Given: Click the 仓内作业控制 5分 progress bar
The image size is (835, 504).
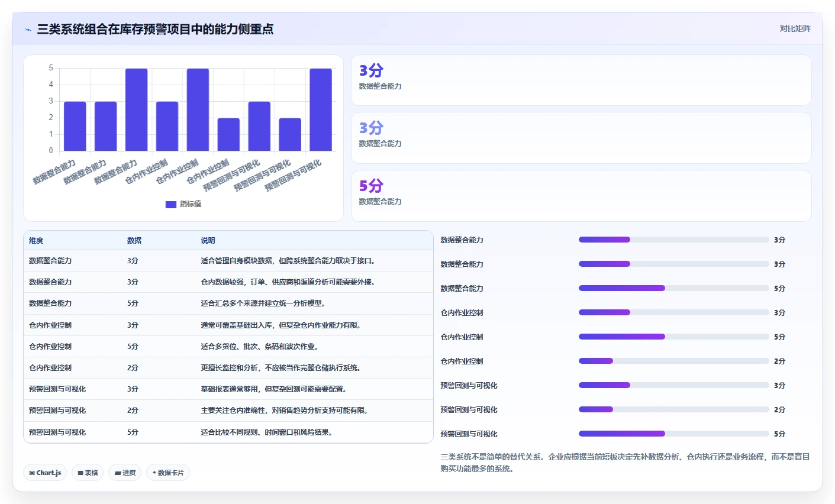Looking at the screenshot, I should pyautogui.click(x=674, y=337).
